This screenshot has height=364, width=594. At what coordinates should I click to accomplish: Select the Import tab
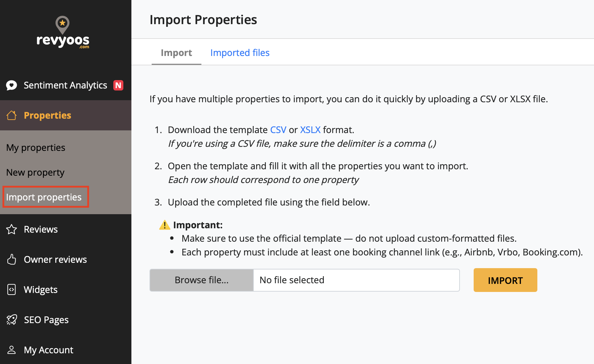[x=176, y=53]
